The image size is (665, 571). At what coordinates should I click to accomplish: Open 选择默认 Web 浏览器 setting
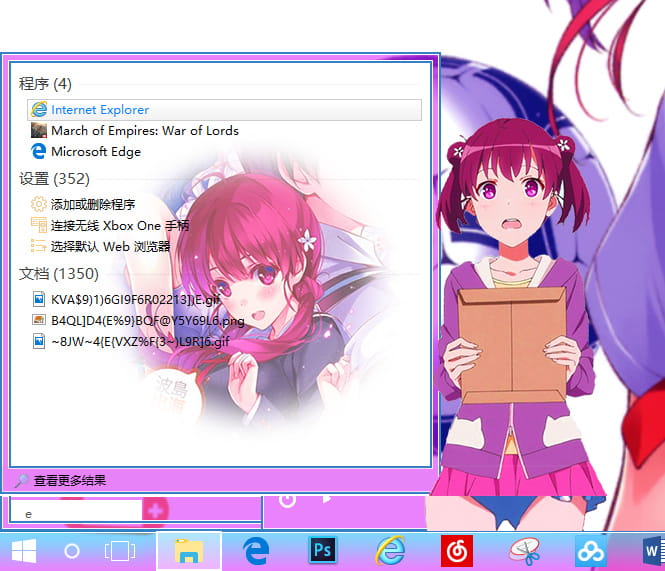110,246
